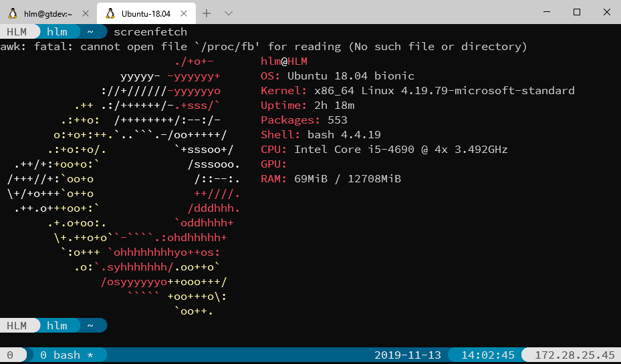The width and height of the screenshot is (621, 364).
Task: Click the 'Packages: 553' line
Action: pos(303,120)
